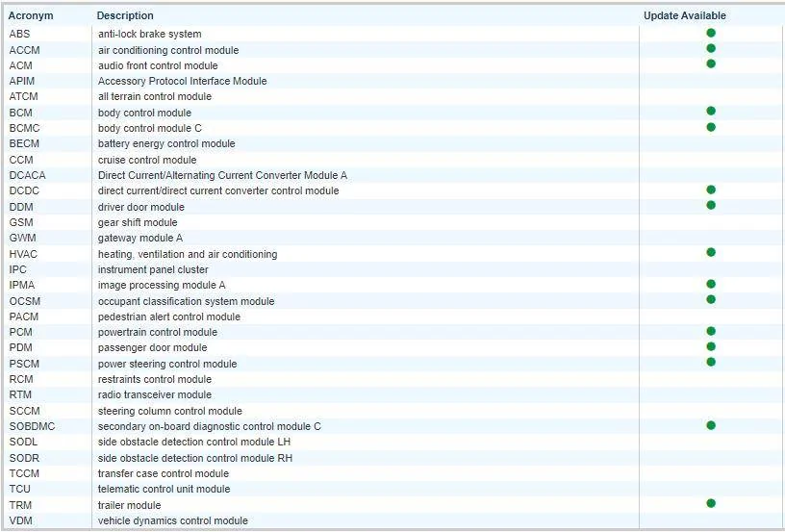Click the restraints control module entry
Image resolution: width=785 pixels, height=532 pixels.
click(154, 379)
